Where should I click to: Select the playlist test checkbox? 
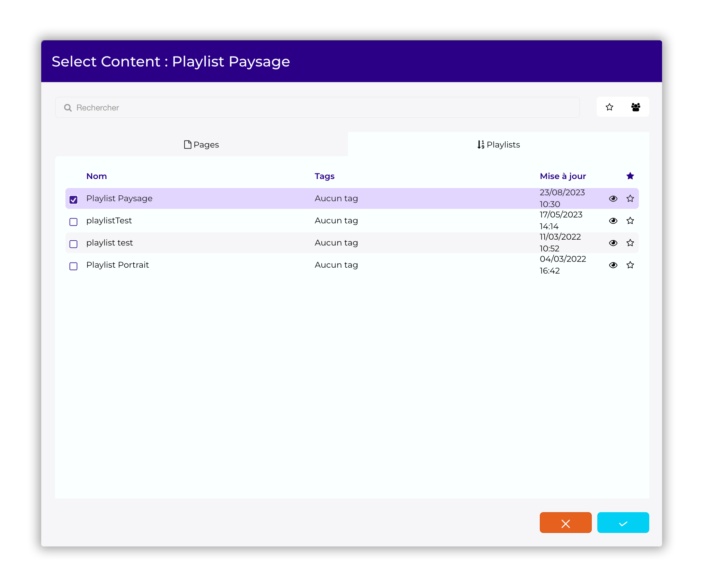pyautogui.click(x=73, y=244)
